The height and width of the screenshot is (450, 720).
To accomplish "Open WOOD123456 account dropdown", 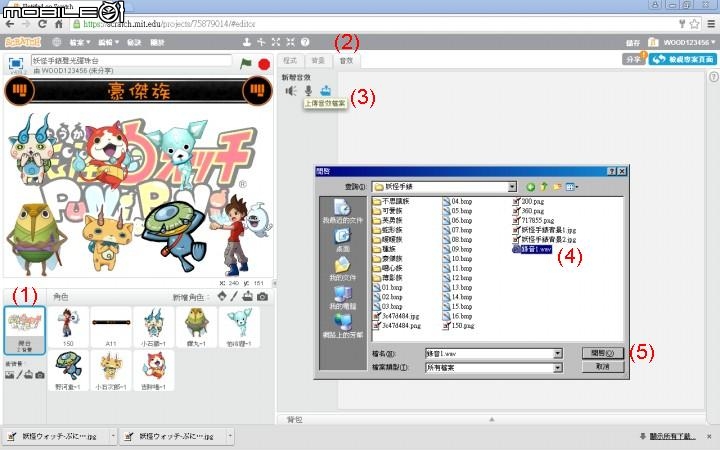I will coord(689,42).
